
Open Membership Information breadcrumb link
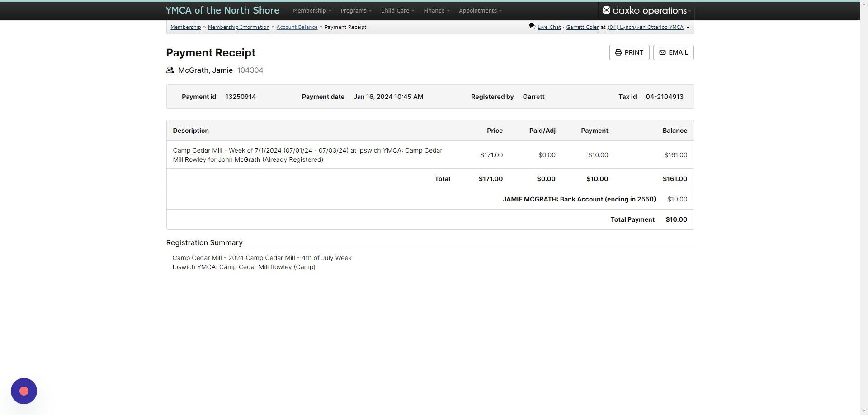[x=239, y=27]
